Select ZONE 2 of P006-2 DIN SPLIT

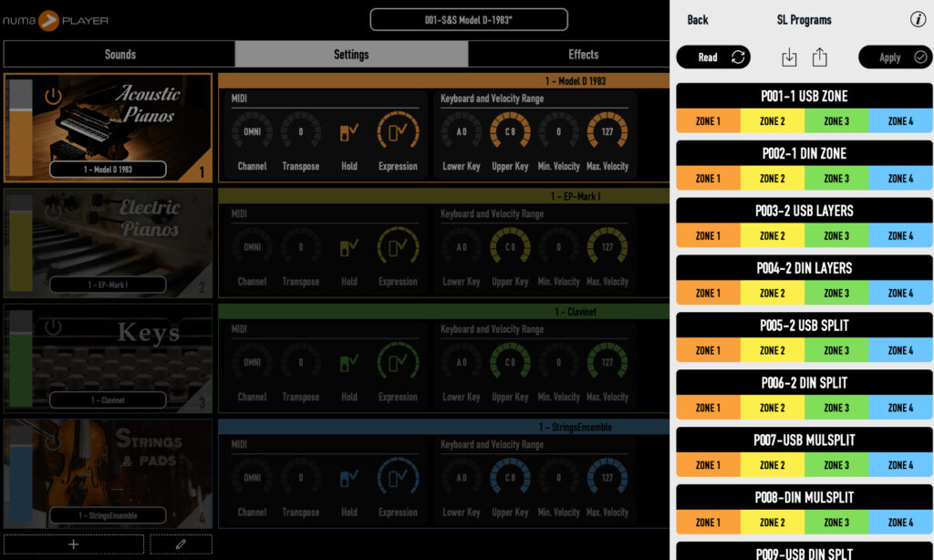point(773,408)
